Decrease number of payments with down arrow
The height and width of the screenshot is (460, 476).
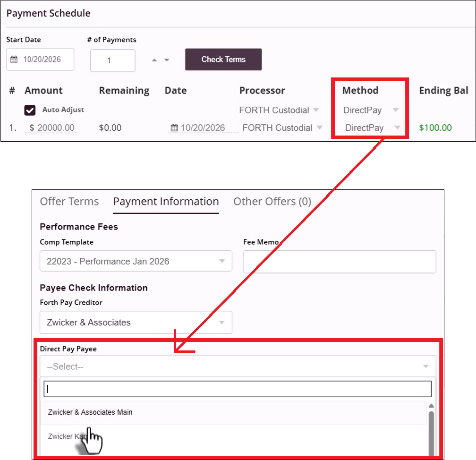[x=167, y=60]
